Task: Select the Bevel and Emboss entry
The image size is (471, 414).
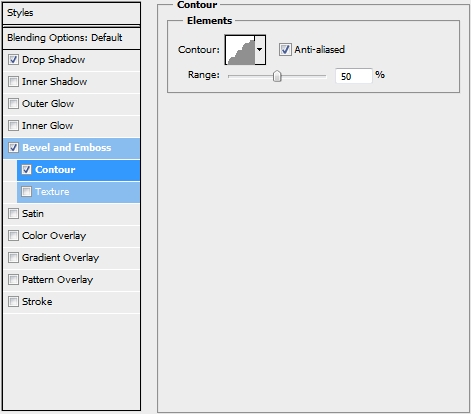Action: (x=71, y=148)
